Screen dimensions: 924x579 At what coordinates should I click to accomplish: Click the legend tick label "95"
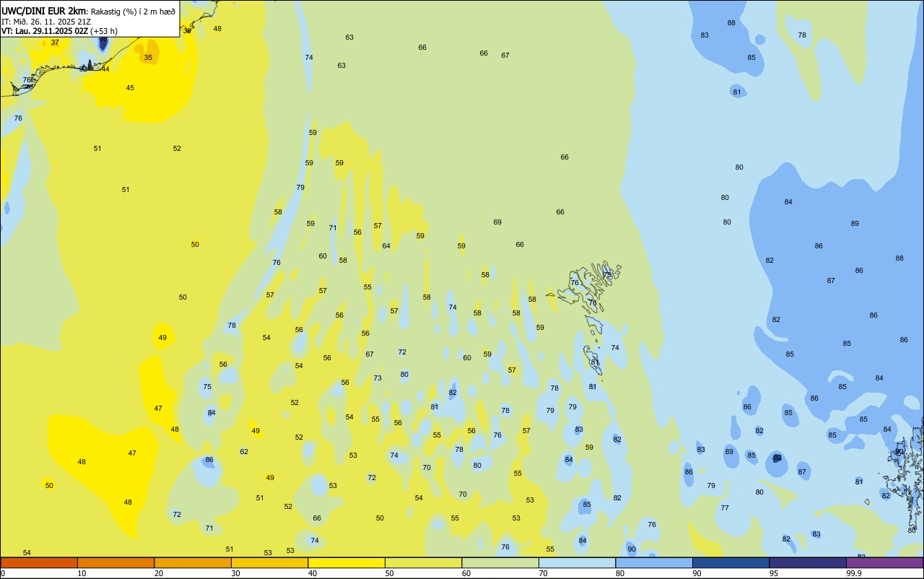pyautogui.click(x=774, y=573)
